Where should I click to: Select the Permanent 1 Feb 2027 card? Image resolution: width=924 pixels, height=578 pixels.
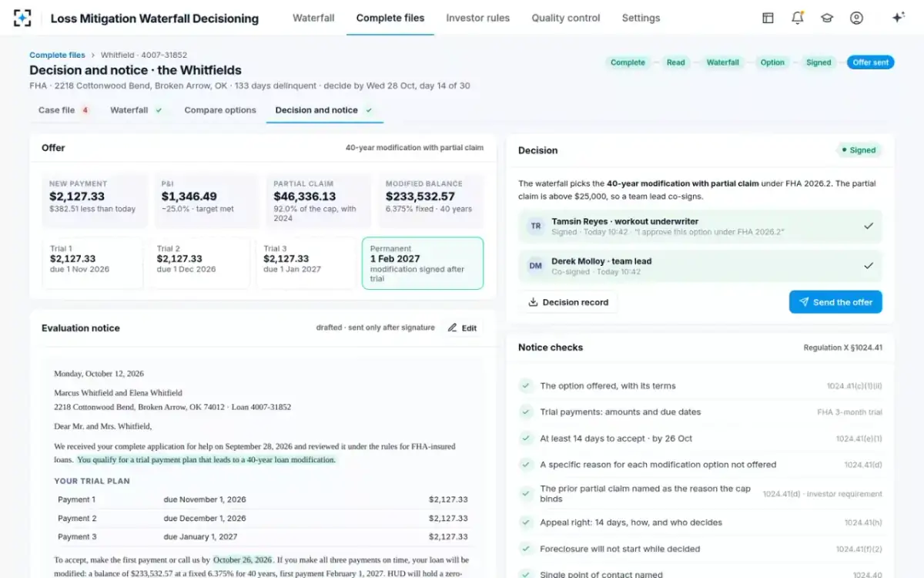[x=423, y=263]
